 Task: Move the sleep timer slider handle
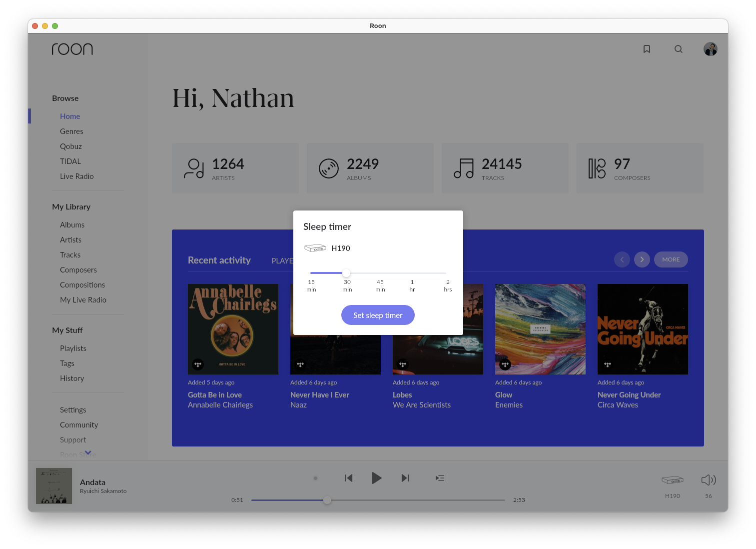pyautogui.click(x=346, y=273)
